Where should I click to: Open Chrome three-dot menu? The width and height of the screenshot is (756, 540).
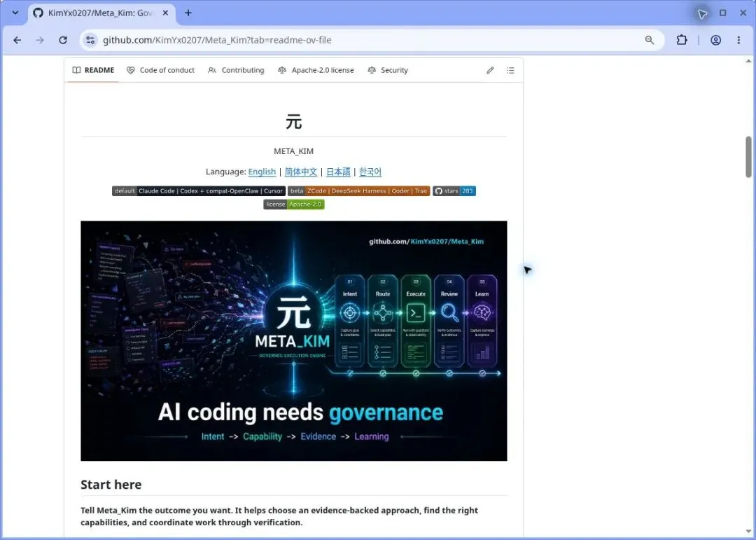click(738, 40)
